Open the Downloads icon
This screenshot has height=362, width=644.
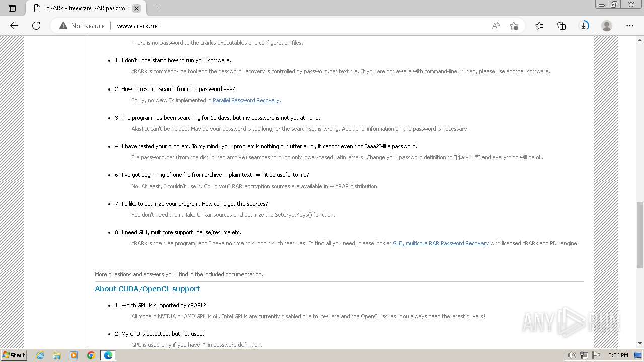584,26
